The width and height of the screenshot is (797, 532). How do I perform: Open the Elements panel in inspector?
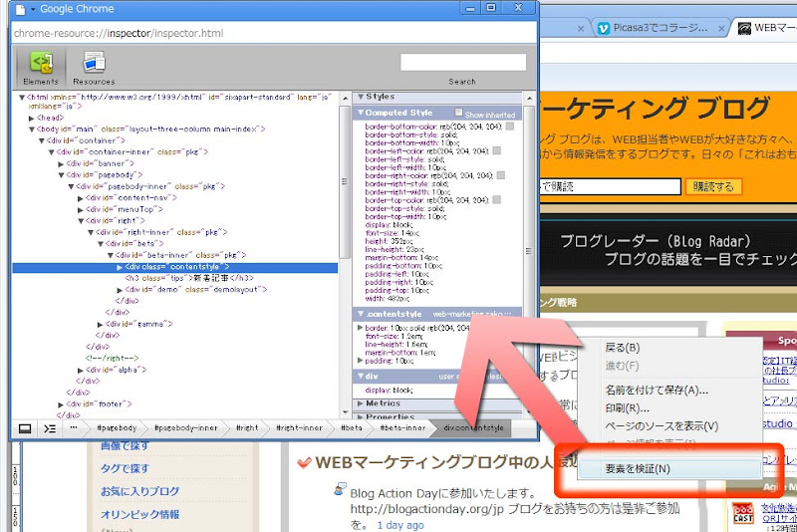point(41,68)
